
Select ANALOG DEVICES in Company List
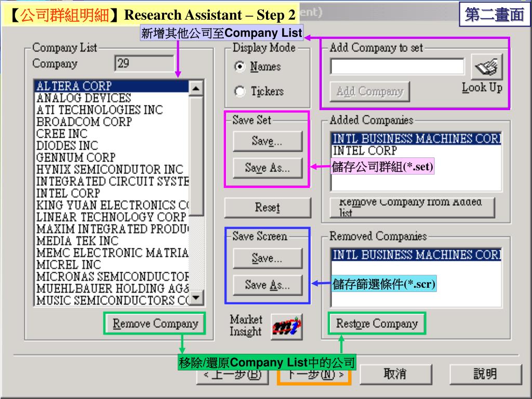[112, 98]
